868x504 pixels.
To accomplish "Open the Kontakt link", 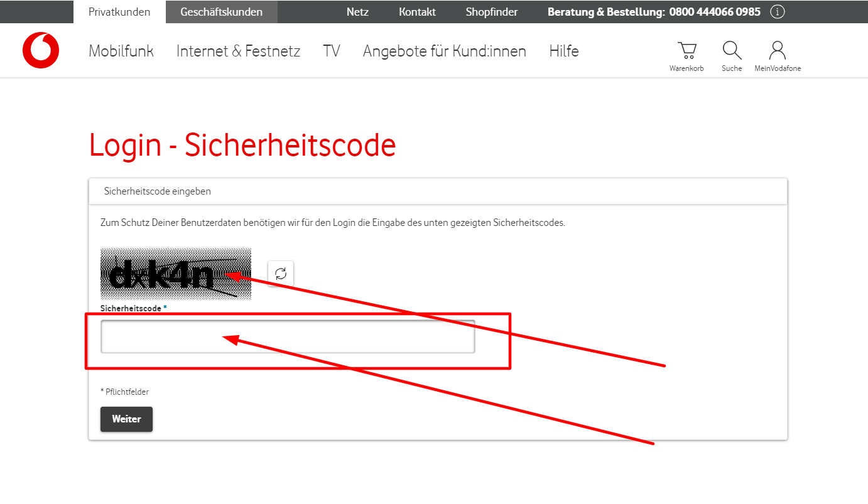I will tap(417, 12).
